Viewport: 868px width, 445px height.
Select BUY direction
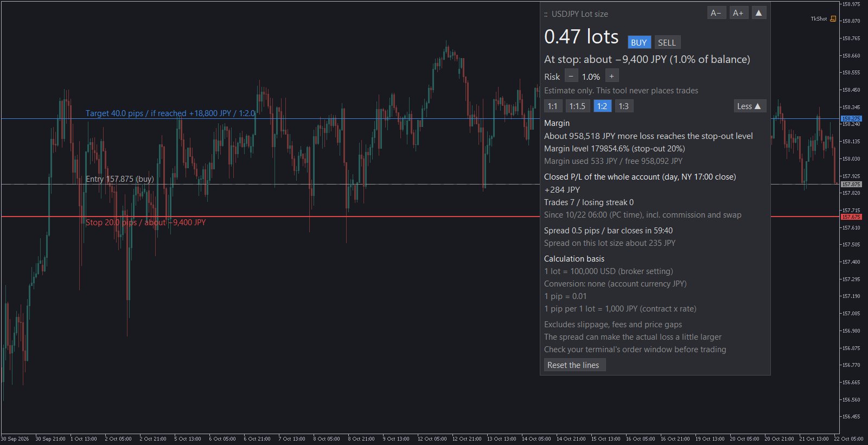point(639,42)
